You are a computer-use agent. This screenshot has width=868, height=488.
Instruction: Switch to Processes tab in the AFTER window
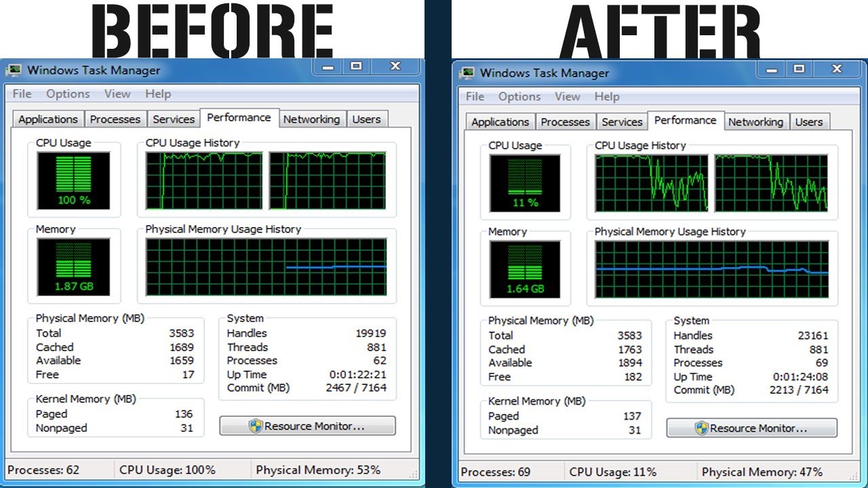coord(566,122)
